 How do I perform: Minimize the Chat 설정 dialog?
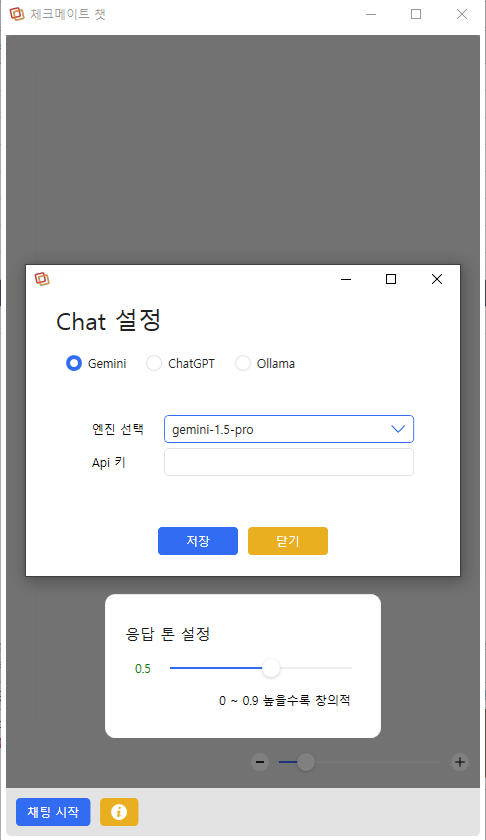coord(346,279)
